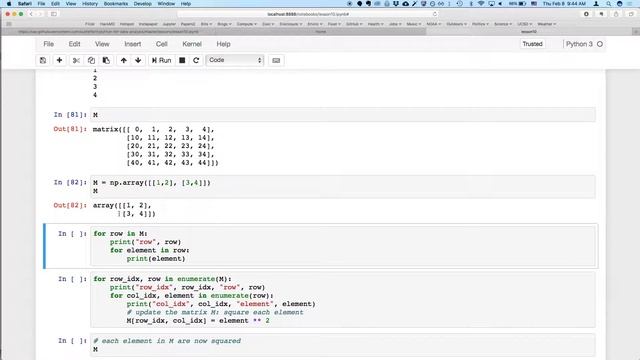This screenshot has height=360, width=640.
Task: Switch to the Home browser tab
Action: pyautogui.click(x=320, y=31)
